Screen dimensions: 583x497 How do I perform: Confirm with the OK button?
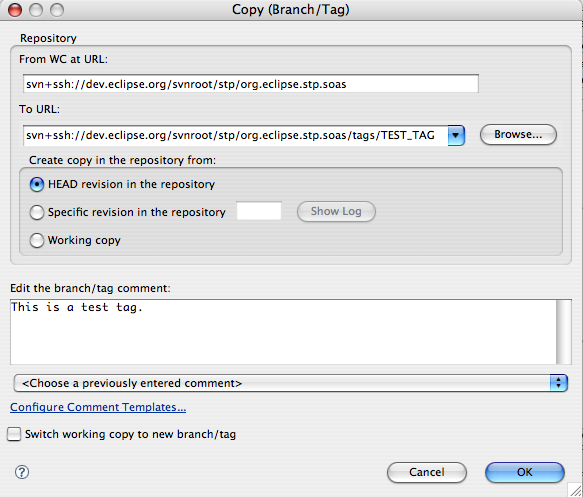(525, 472)
